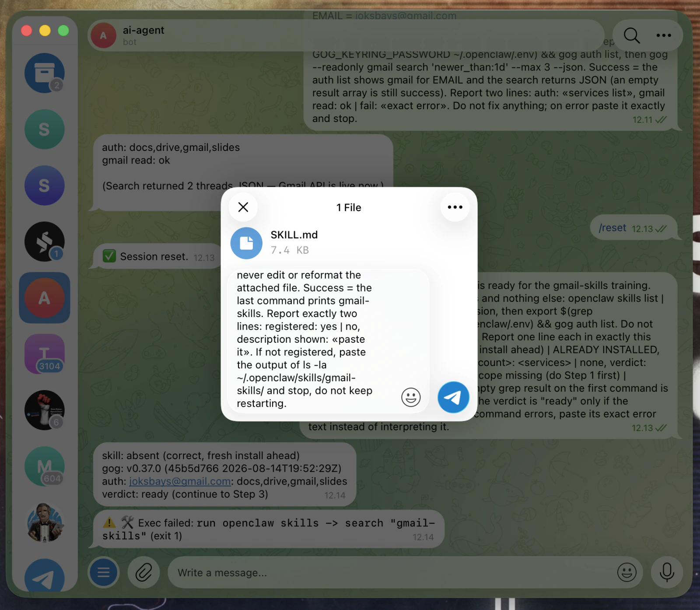
Task: Click the 'gmail read: ok' reply line
Action: click(x=136, y=160)
